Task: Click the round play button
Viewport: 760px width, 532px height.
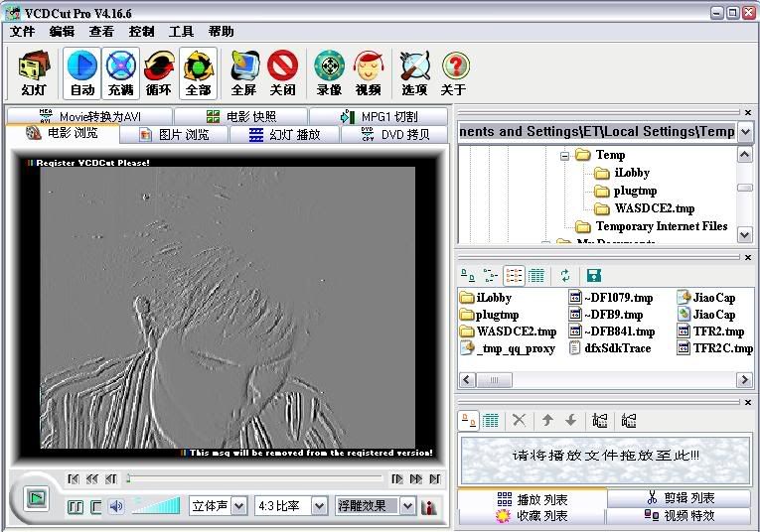Action: coord(37,498)
